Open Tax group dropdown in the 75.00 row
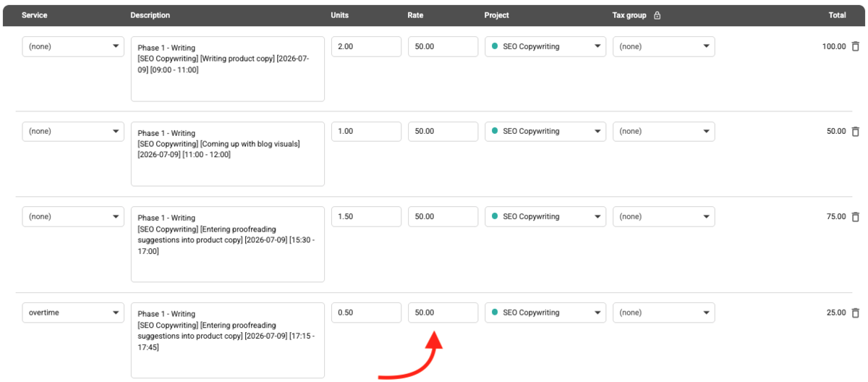 click(664, 216)
